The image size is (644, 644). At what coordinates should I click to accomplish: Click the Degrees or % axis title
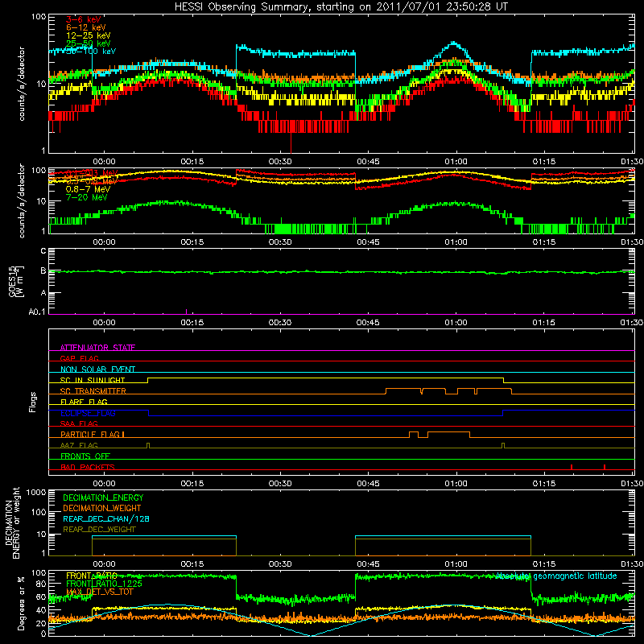coord(21,603)
